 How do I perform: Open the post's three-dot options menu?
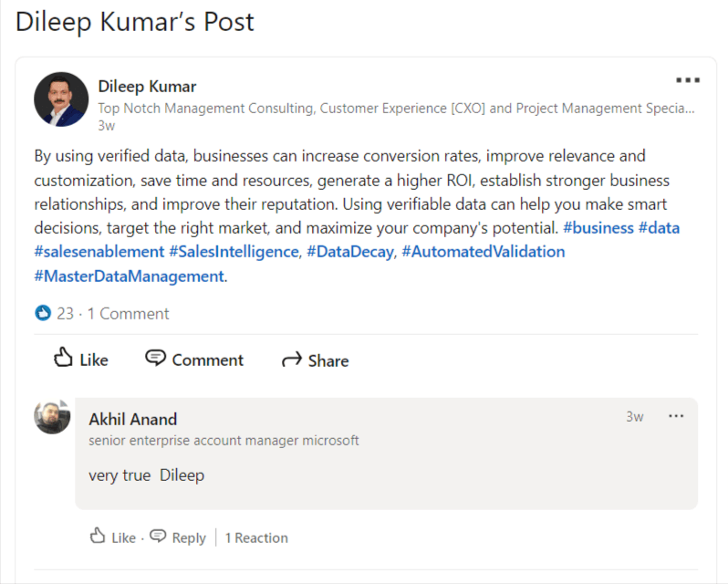click(x=687, y=81)
